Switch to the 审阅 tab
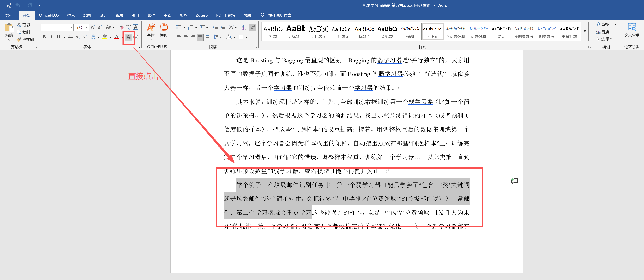Screen dimensions: 644x280 (167, 15)
